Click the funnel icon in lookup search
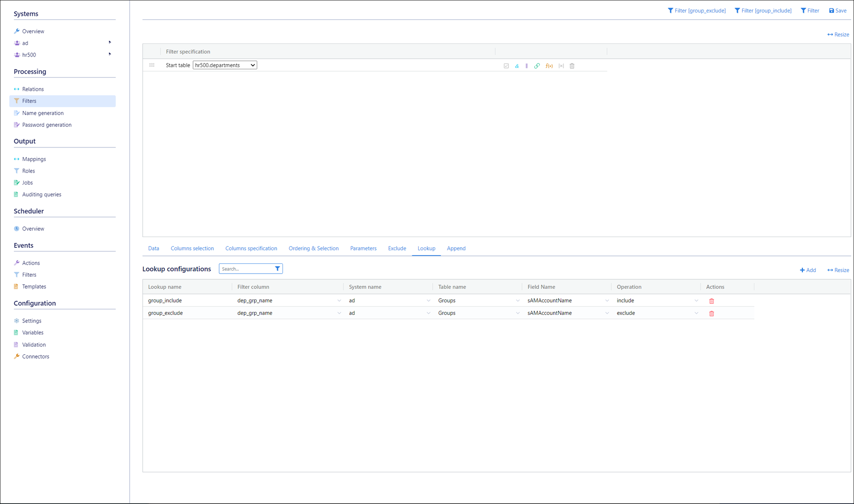This screenshot has width=854, height=504. click(x=278, y=269)
